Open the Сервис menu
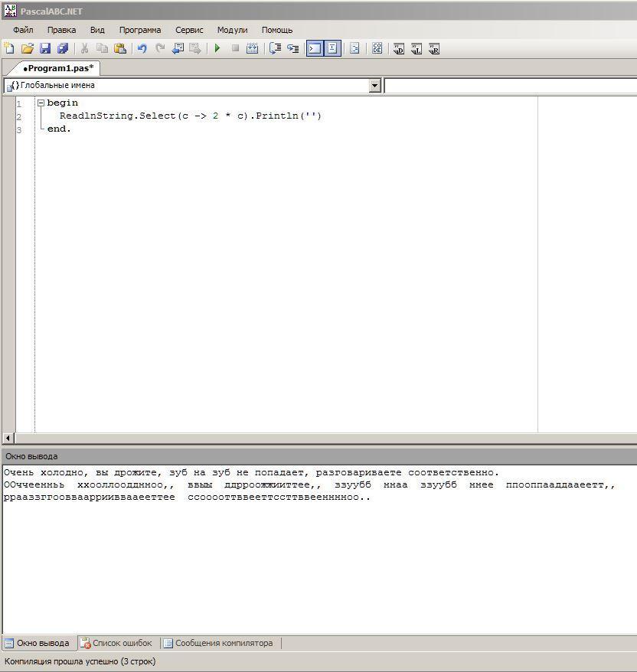 coord(189,30)
